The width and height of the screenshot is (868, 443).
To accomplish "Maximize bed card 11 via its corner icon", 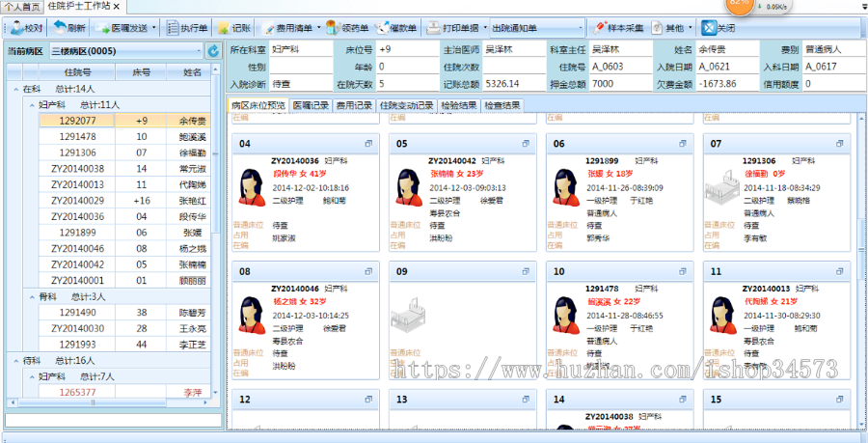I will pos(840,272).
